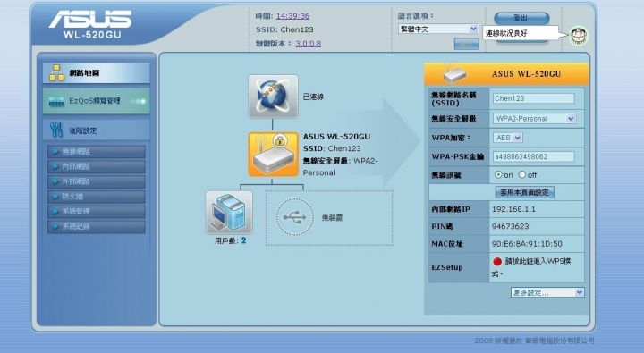
Task: Click the button below the language dropdown
Action: [x=467, y=44]
